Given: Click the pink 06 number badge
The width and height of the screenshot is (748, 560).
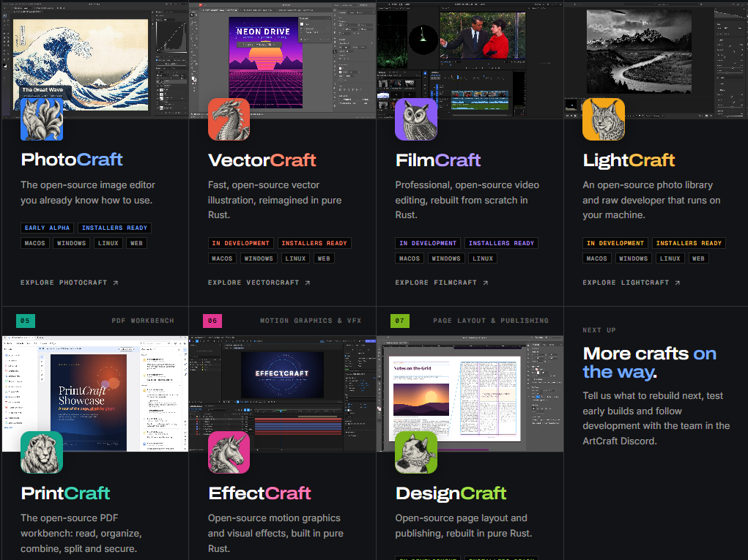Looking at the screenshot, I should click(212, 321).
